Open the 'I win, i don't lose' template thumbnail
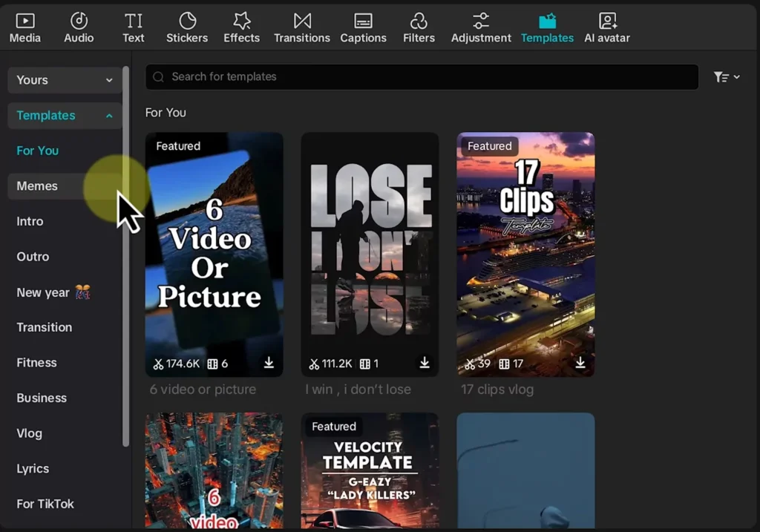 pyautogui.click(x=370, y=252)
